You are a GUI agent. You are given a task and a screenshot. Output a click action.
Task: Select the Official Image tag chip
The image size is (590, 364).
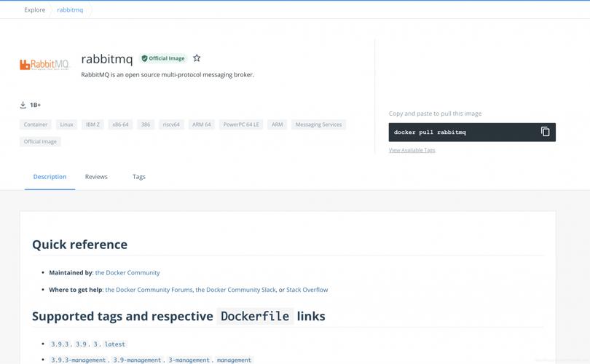pyautogui.click(x=40, y=142)
